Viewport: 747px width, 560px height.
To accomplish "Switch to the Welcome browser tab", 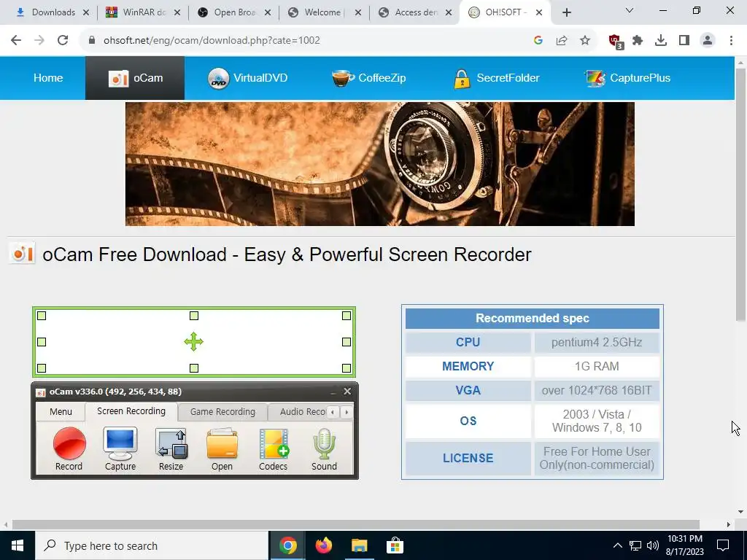I will [x=317, y=12].
